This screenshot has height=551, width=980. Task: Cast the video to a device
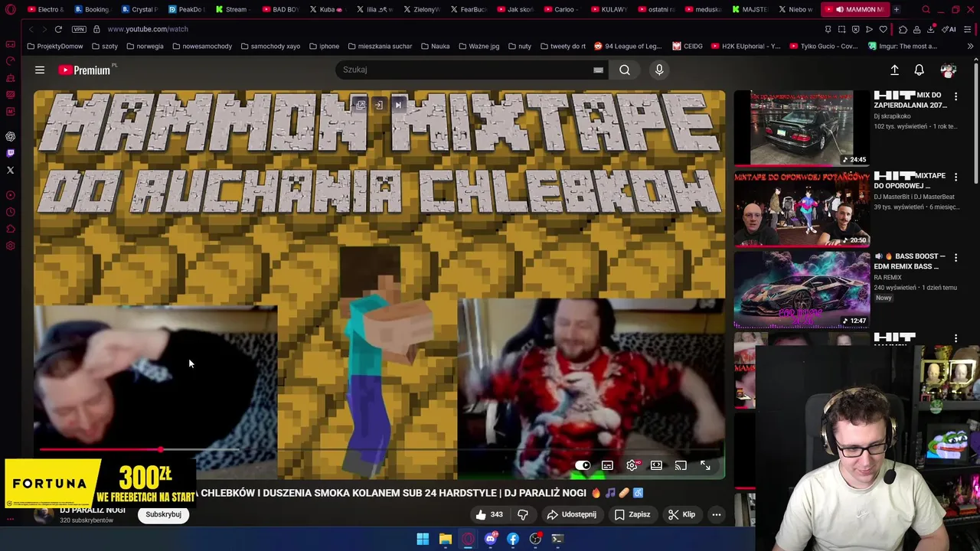(681, 465)
